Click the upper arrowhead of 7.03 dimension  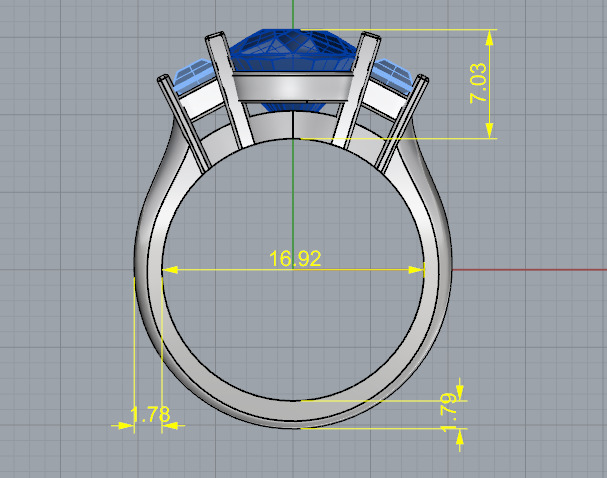point(490,38)
